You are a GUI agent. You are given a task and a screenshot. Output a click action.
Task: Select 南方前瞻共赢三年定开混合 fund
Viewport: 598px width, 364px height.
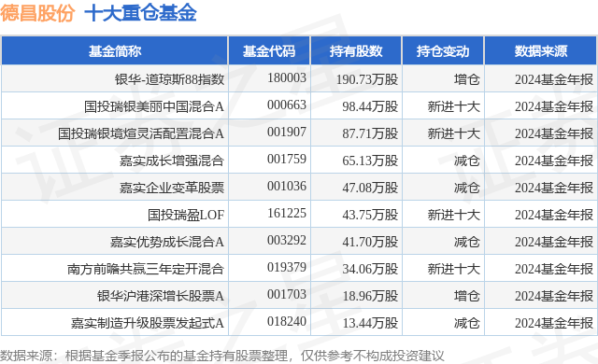[146, 269]
